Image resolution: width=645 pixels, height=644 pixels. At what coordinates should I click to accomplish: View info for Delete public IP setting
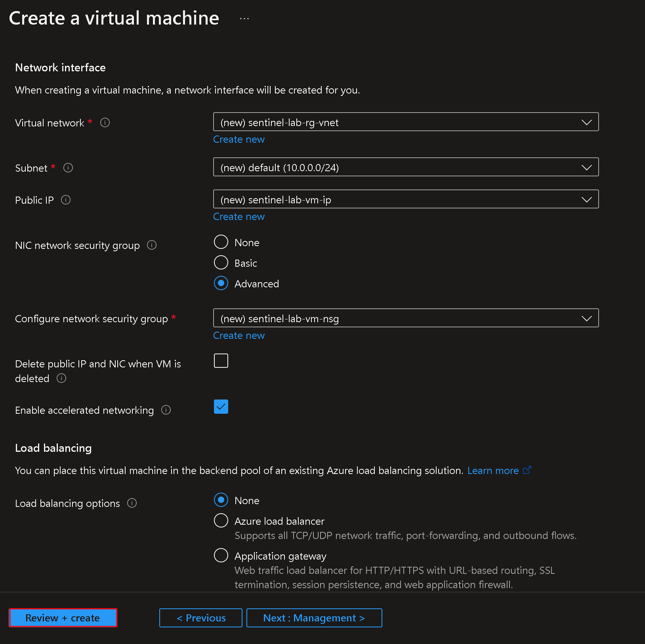(61, 378)
